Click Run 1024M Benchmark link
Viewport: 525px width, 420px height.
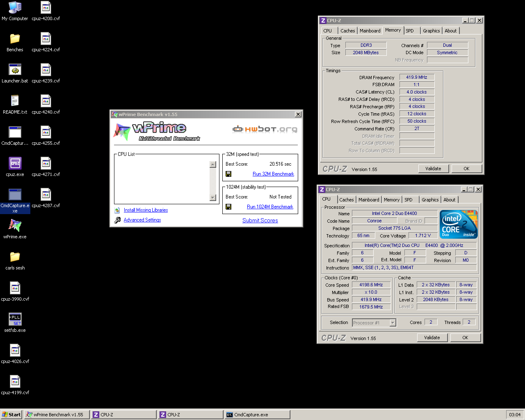(x=270, y=207)
